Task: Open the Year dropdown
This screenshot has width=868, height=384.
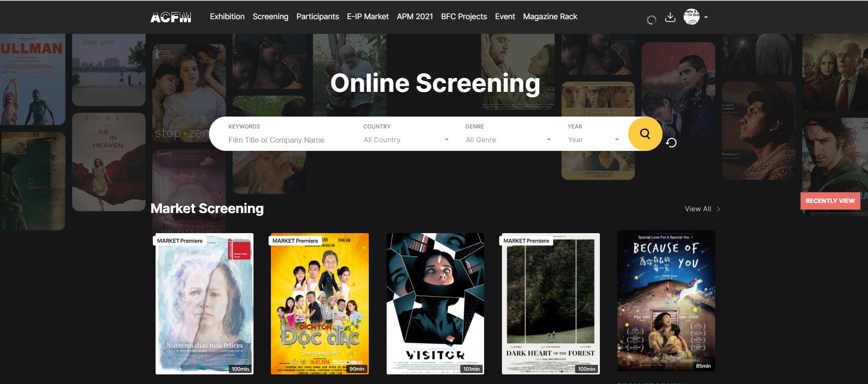Action: (593, 140)
